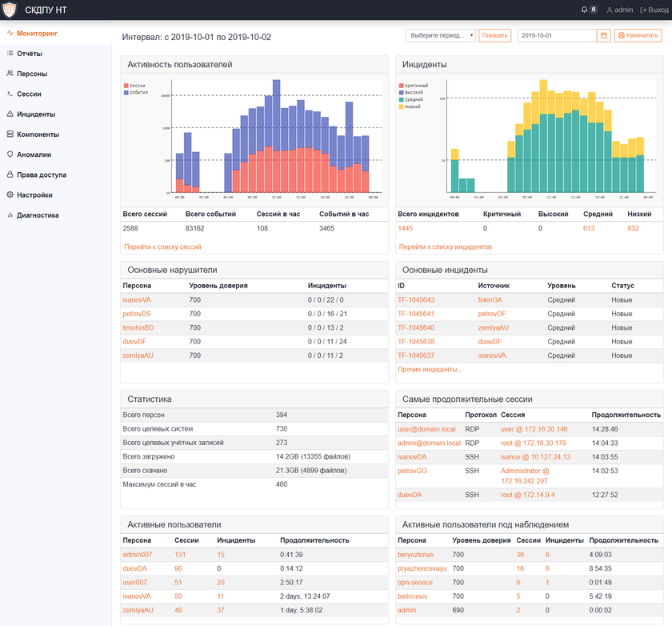Open the Диагностика menu item
672x626 pixels.
[38, 215]
